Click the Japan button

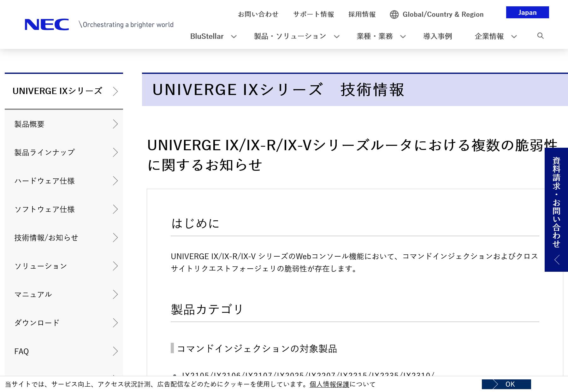[527, 12]
